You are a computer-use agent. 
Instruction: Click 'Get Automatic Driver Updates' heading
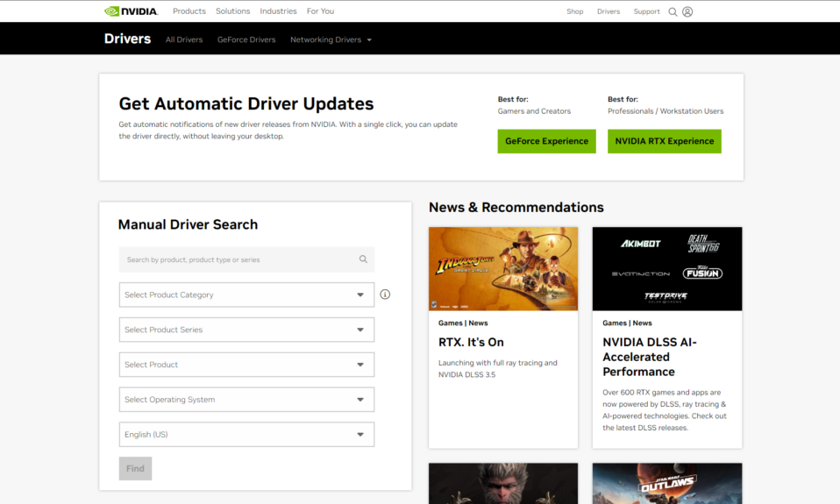click(246, 104)
